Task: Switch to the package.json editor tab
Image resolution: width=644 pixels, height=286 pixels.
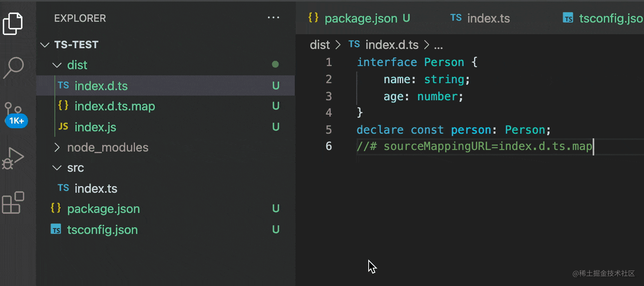Action: [x=360, y=18]
